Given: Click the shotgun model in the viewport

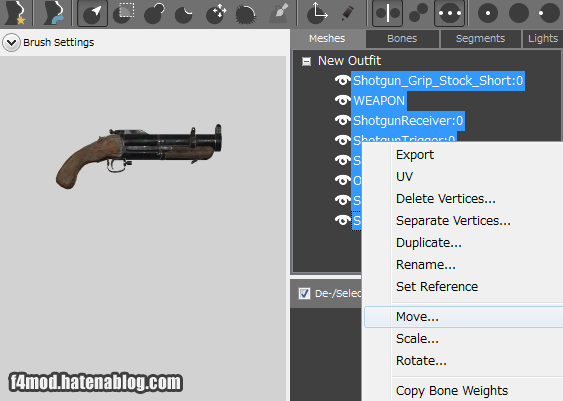Looking at the screenshot, I should pyautogui.click(x=139, y=156).
